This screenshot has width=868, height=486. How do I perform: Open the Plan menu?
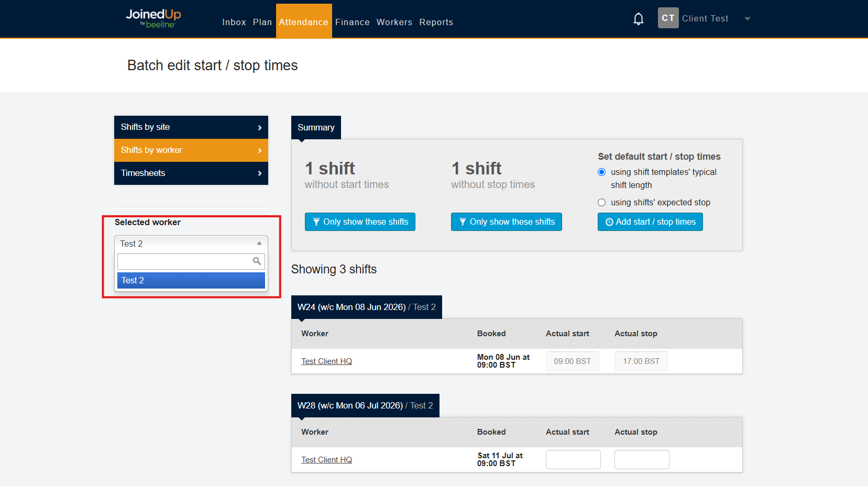tap(262, 22)
